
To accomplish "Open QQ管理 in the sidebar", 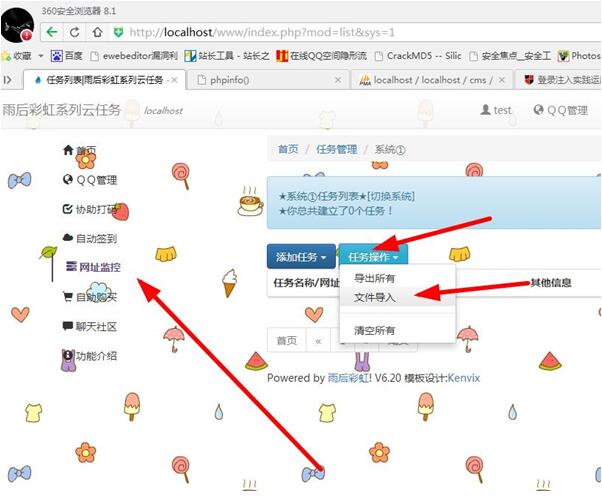I will click(90, 180).
